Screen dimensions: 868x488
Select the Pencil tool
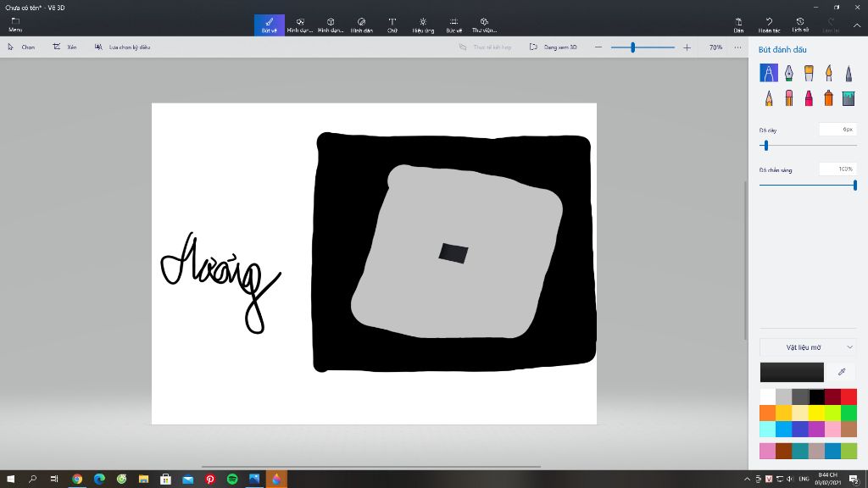pyautogui.click(x=768, y=98)
